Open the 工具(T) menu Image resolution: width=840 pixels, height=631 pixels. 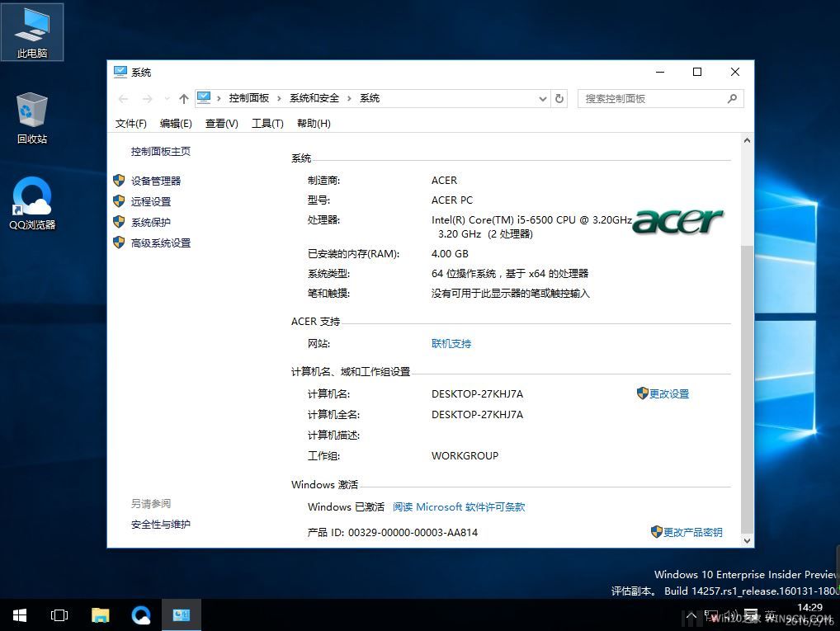tap(267, 124)
